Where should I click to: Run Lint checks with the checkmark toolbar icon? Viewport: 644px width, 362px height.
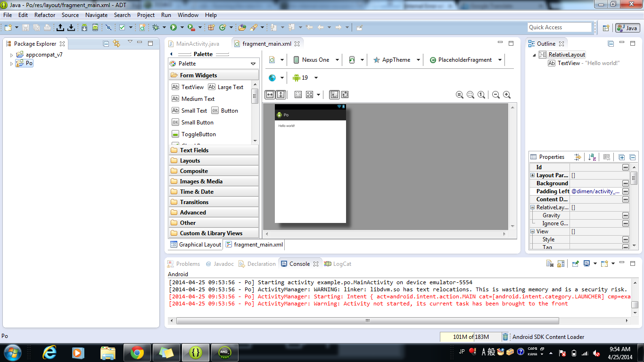pyautogui.click(x=122, y=27)
